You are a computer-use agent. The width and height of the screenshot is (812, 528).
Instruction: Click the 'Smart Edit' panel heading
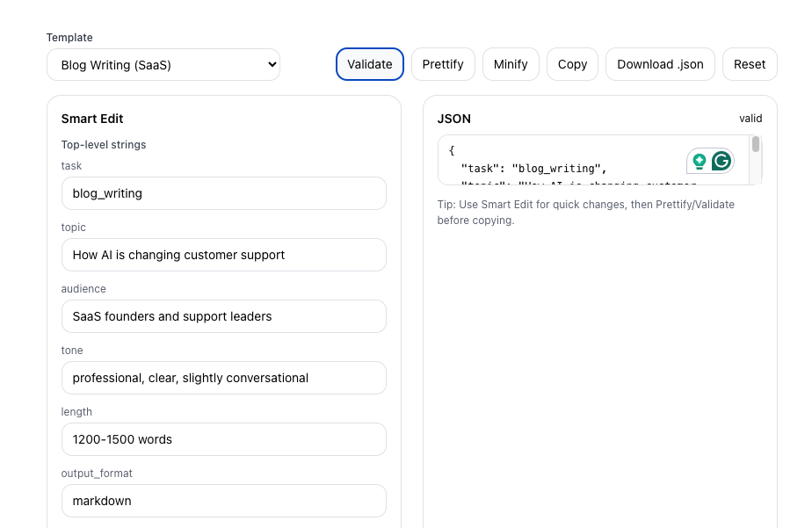tap(92, 119)
